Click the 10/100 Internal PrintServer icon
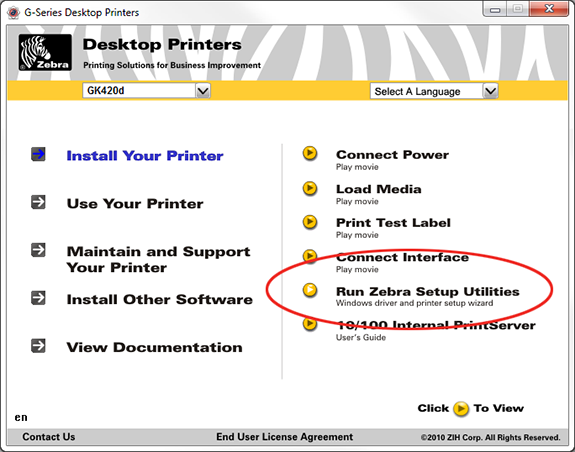 pyautogui.click(x=310, y=323)
